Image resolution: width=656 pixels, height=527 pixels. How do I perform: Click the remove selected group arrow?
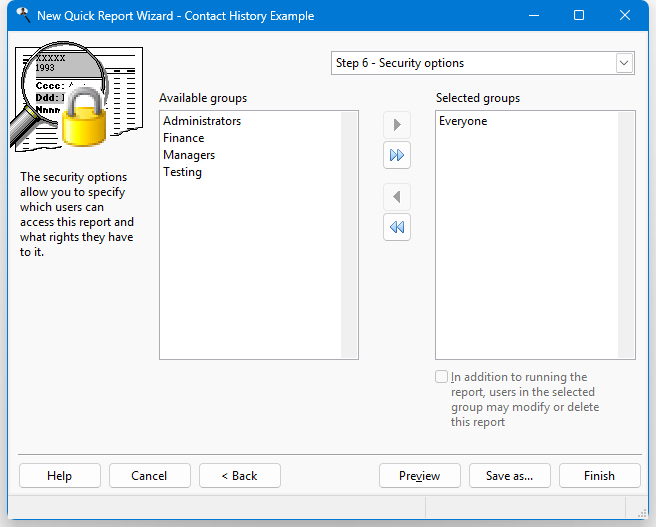click(x=397, y=197)
